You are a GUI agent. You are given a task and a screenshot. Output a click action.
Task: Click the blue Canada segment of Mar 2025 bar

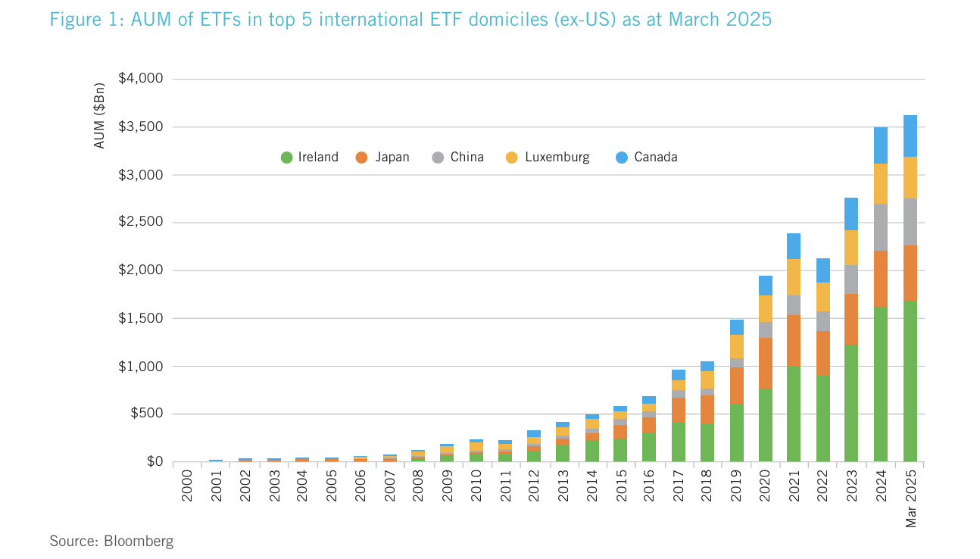pyautogui.click(x=910, y=136)
